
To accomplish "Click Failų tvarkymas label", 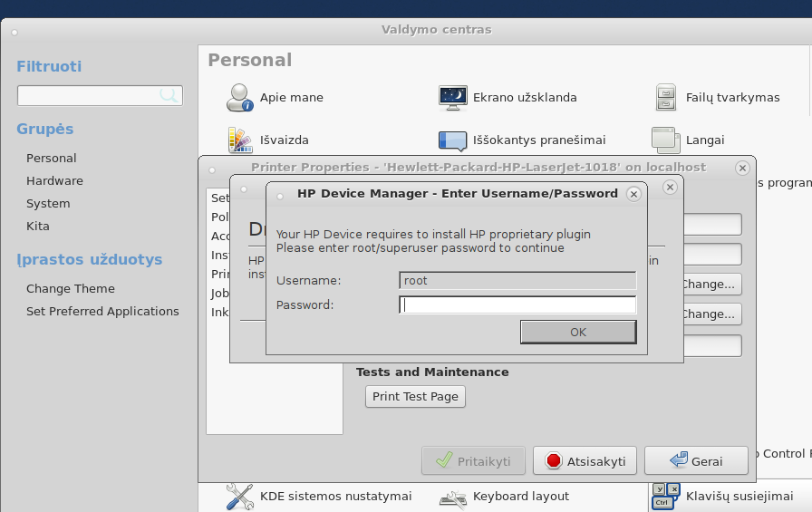I will (733, 97).
